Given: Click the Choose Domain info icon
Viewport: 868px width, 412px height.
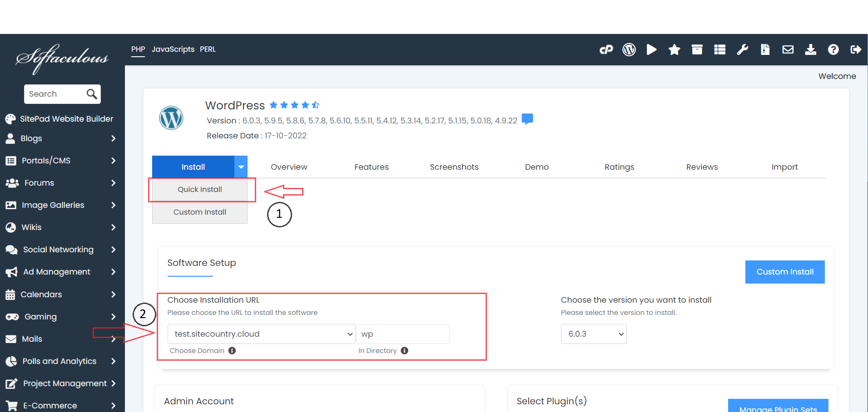Looking at the screenshot, I should 232,351.
